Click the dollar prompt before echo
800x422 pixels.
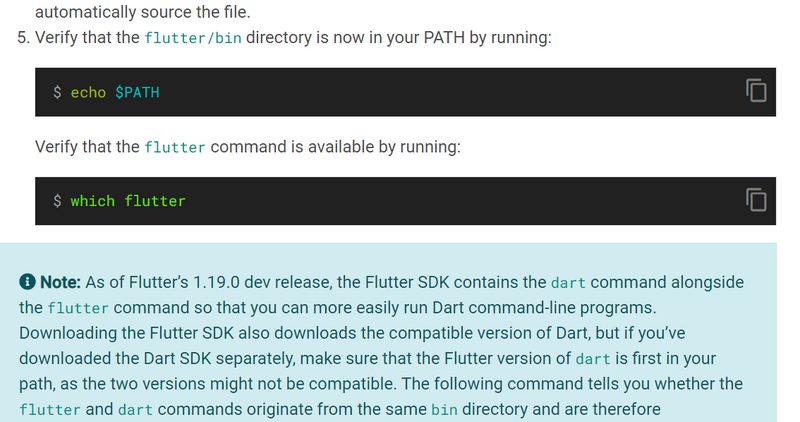tap(57, 92)
